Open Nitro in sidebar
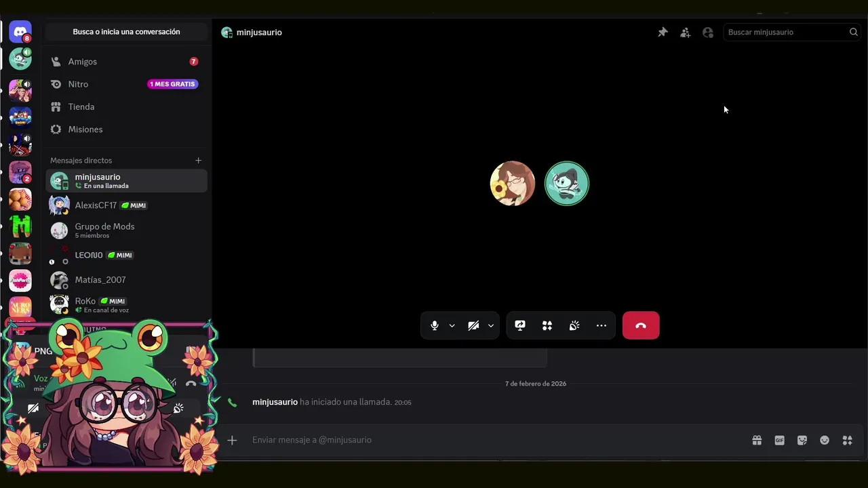 click(x=126, y=84)
